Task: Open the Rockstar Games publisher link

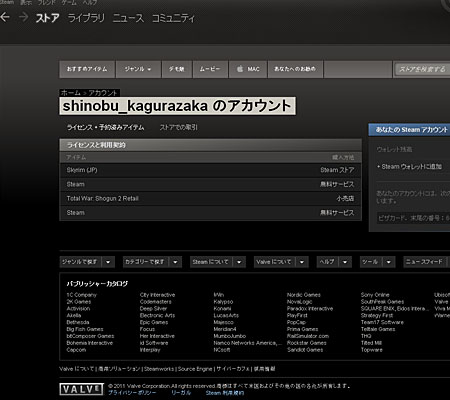Action: 307,343
